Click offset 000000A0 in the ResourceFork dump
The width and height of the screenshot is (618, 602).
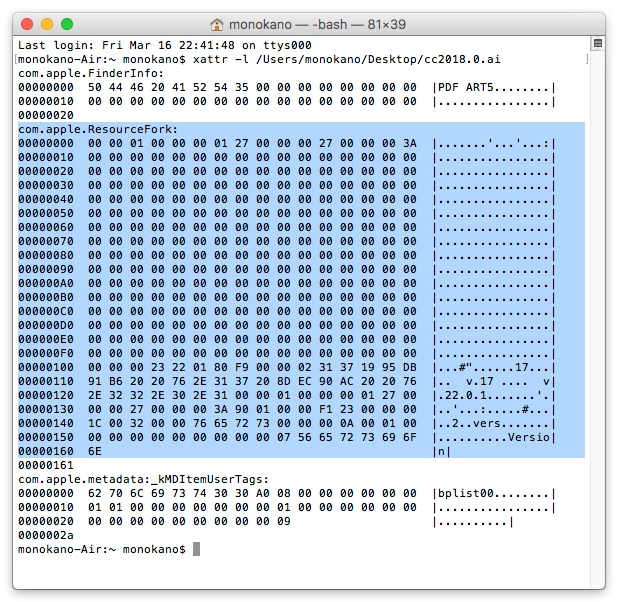[46, 283]
